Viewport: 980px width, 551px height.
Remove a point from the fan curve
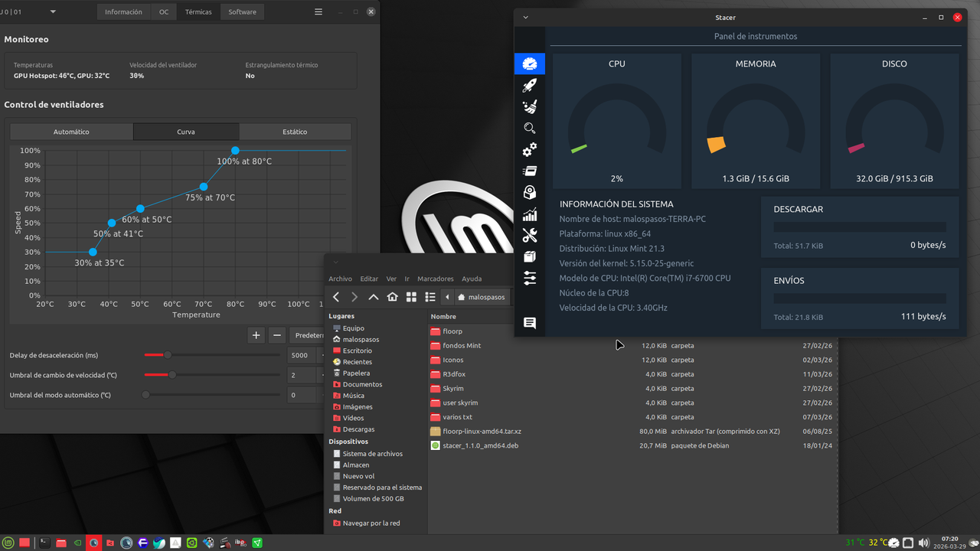[278, 335]
